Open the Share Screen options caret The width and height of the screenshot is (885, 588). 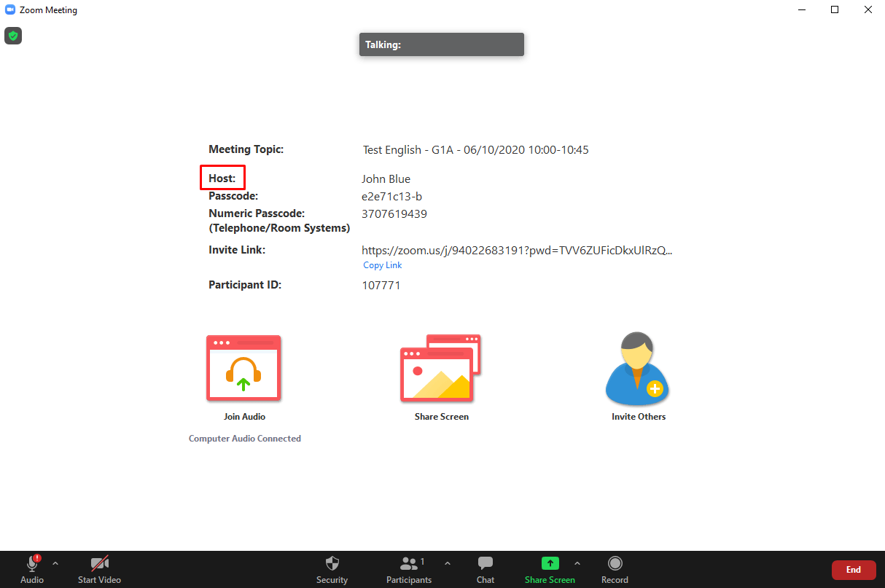click(x=577, y=563)
